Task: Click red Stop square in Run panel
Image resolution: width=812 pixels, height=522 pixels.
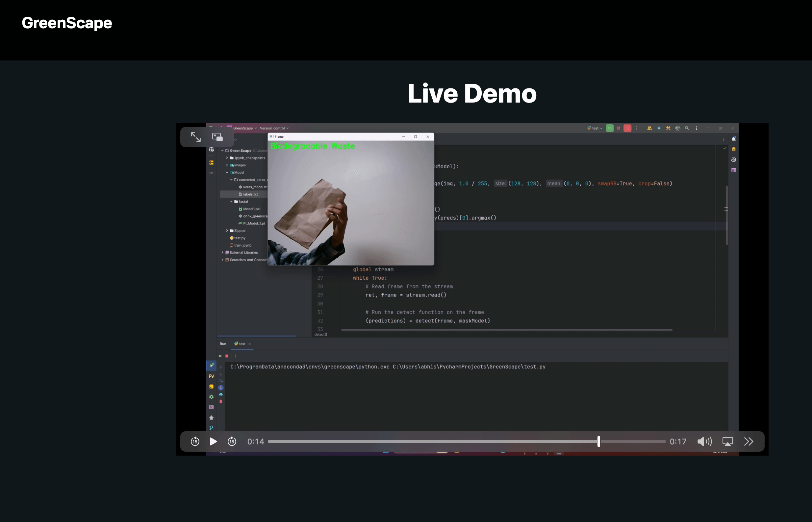Action: tap(227, 356)
